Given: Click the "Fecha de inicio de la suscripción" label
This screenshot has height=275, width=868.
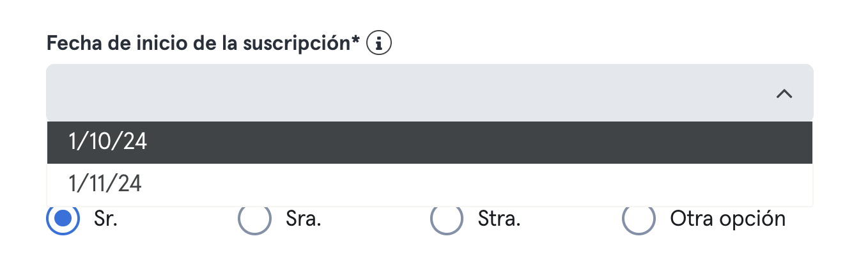Looking at the screenshot, I should (x=199, y=44).
